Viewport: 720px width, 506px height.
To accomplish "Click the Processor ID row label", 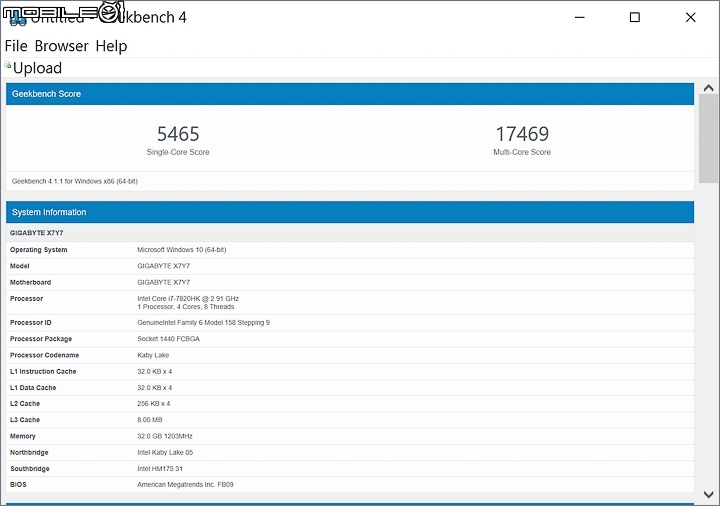I will [31, 322].
